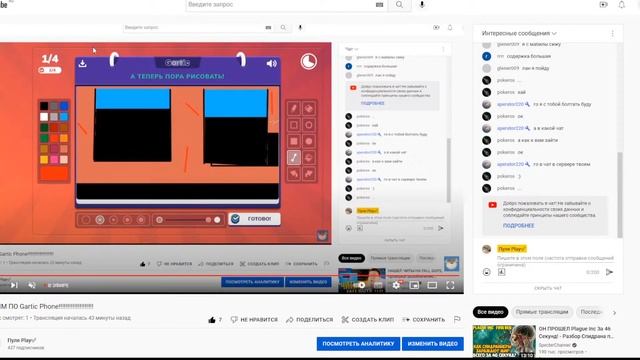
Task: Mute Gartic Phone sound speaker icon
Action: (x=271, y=63)
